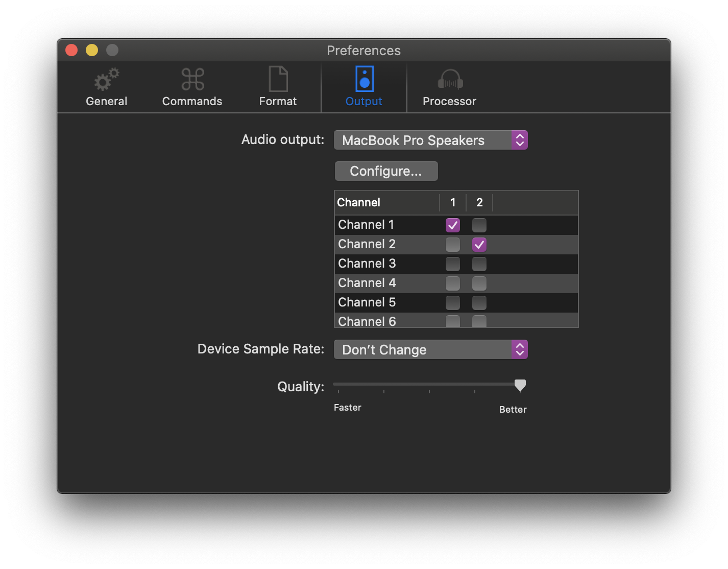Image resolution: width=728 pixels, height=569 pixels.
Task: Check Channel 4 output 2 checkbox
Action: coord(479,283)
